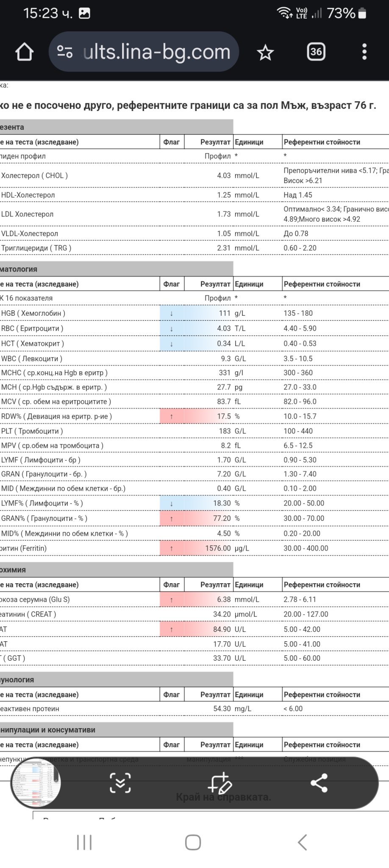Tap the browser home icon
The width and height of the screenshot is (389, 868).
tap(24, 52)
